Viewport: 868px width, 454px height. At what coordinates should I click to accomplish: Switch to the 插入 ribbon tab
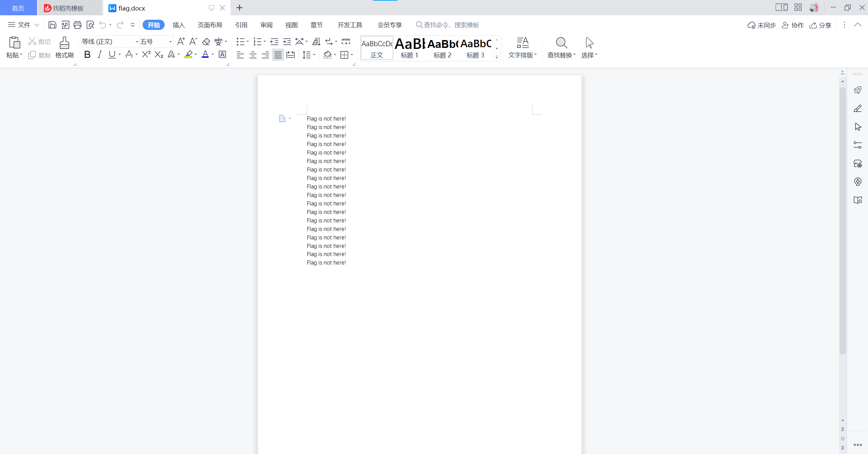coord(179,25)
